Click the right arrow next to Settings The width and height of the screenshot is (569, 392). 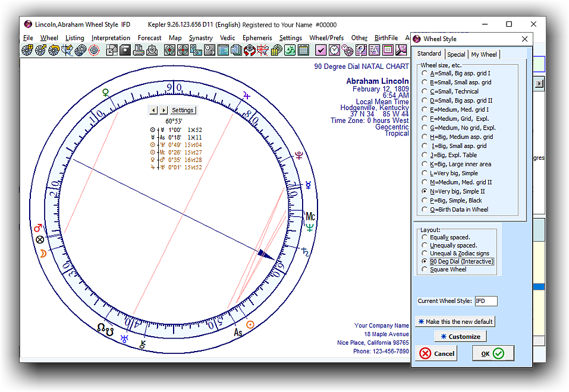coord(164,110)
